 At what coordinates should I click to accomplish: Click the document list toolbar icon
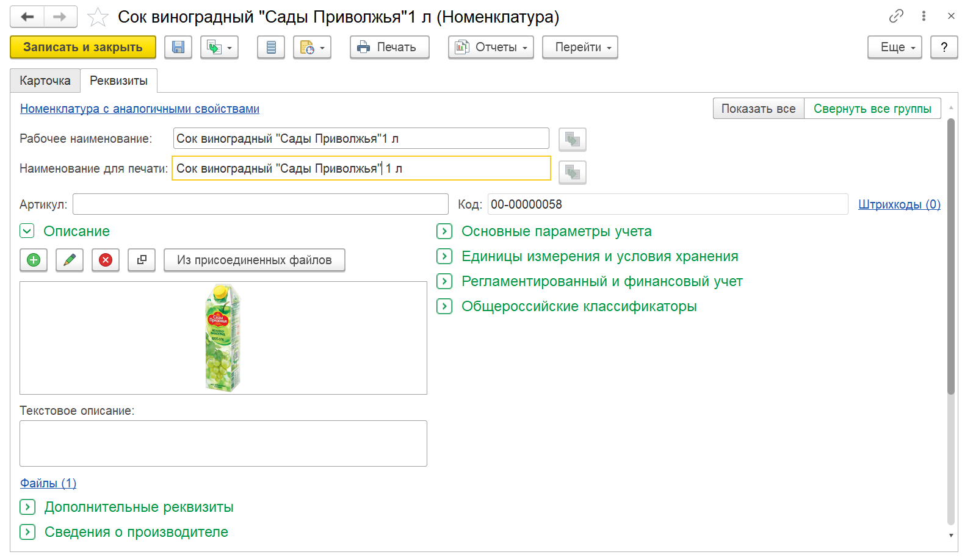tap(271, 47)
